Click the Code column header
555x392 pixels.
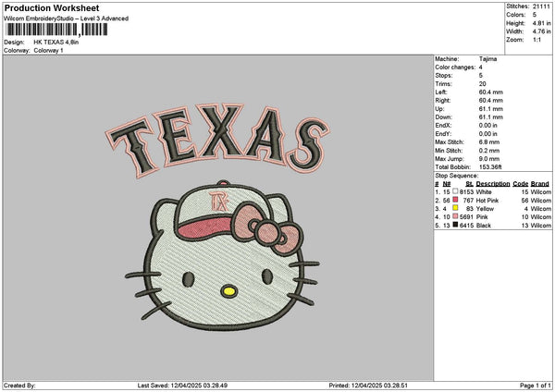click(521, 183)
